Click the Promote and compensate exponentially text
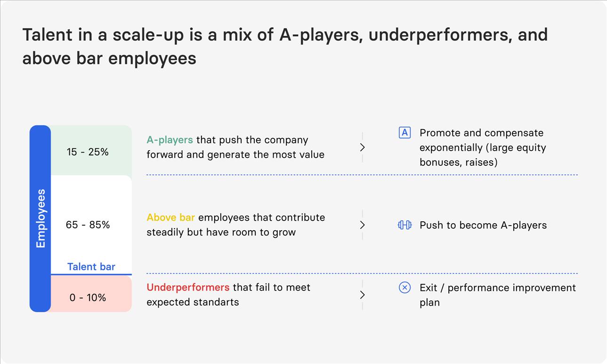The height and width of the screenshot is (364, 607). point(483,147)
